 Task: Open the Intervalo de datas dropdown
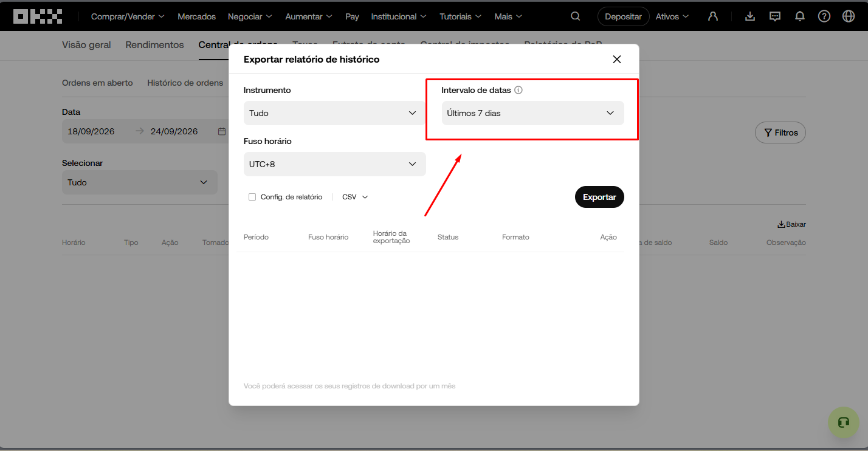pyautogui.click(x=533, y=113)
